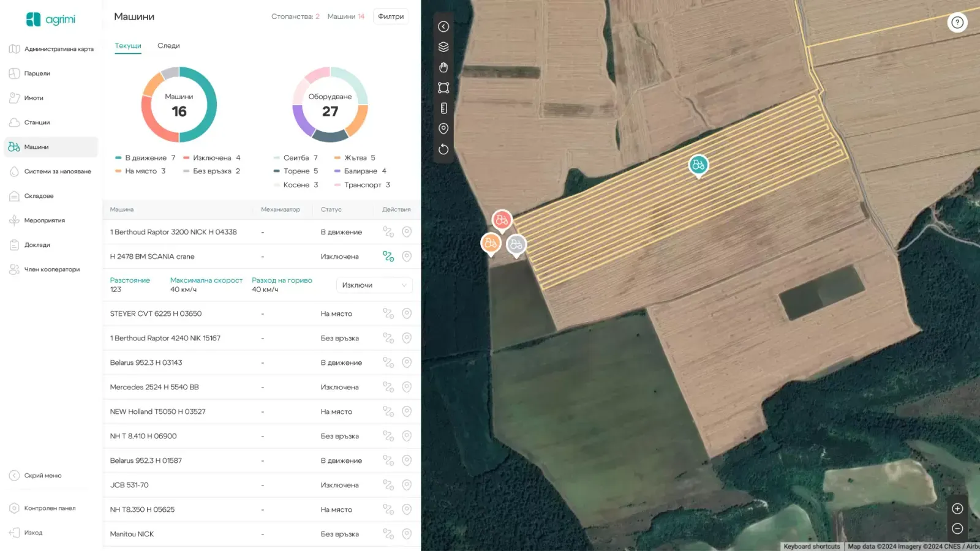980x551 pixels.
Task: Select row Belarus 952.3 H 01587
Action: [x=262, y=460]
